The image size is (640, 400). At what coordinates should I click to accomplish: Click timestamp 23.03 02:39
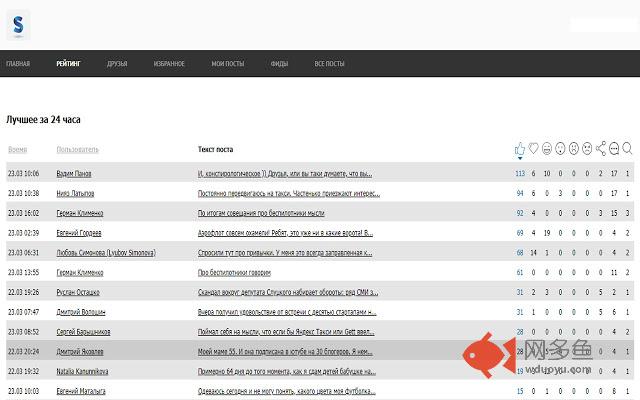(x=24, y=233)
